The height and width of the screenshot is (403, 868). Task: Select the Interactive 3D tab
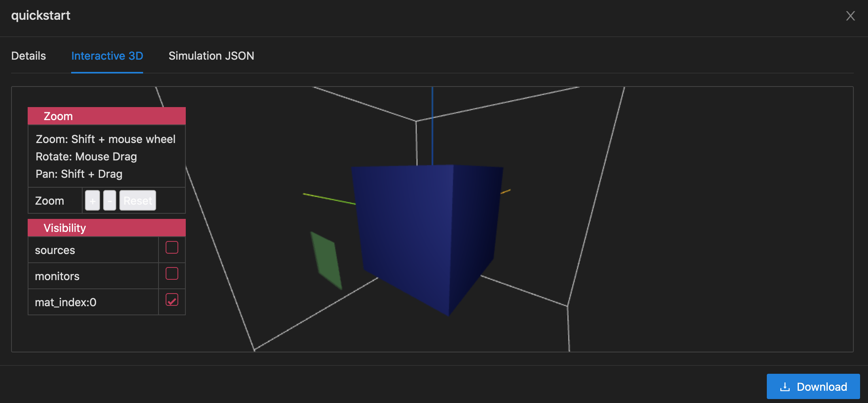coord(107,56)
